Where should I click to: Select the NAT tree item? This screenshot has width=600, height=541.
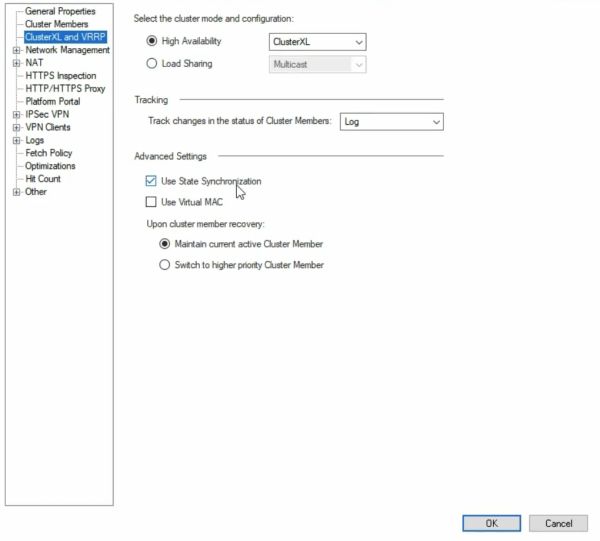point(34,63)
